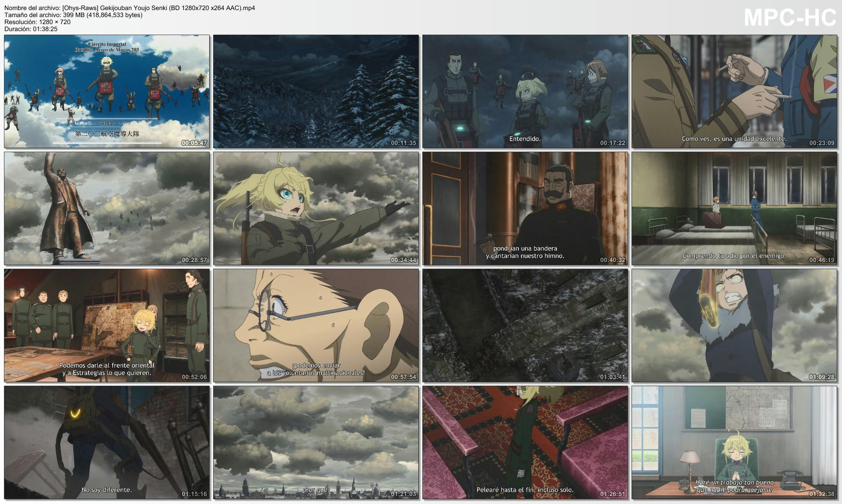The width and height of the screenshot is (842, 504).
Task: Select the cloudy city skyline thumbnail at 01:21:03
Action: (316, 442)
